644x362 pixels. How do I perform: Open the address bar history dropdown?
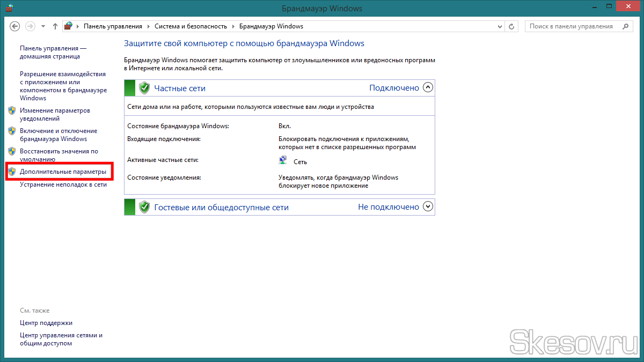pyautogui.click(x=500, y=26)
